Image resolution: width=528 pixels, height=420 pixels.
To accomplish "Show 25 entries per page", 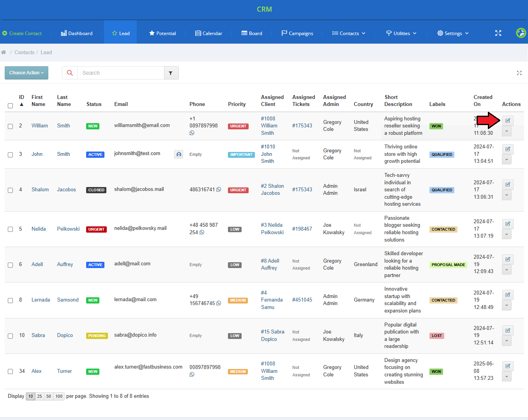I will pos(40,396).
